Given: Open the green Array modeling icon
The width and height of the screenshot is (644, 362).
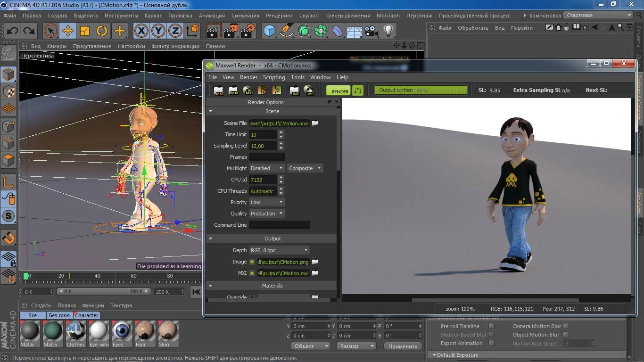Looking at the screenshot, I should [x=321, y=31].
